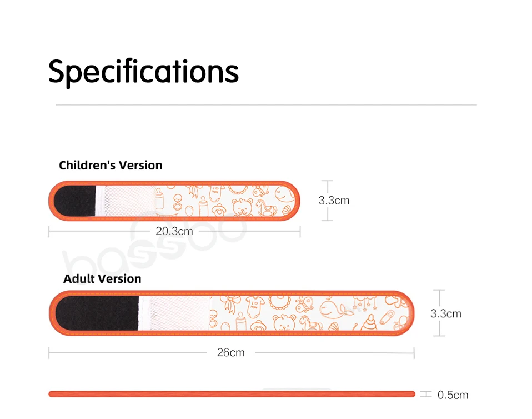Screen dimensions: 532x419
Task: Click the butterfly icon on adult band
Action: (304, 304)
